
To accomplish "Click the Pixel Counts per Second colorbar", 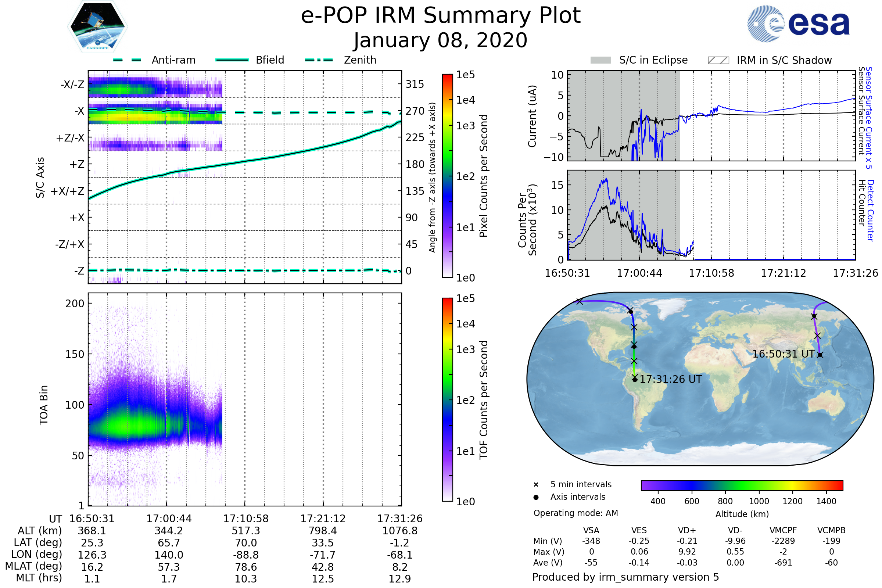I will [x=447, y=176].
